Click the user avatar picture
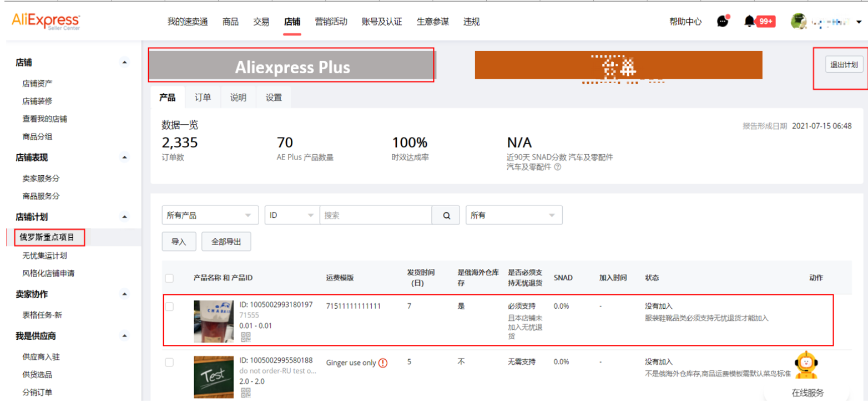Viewport: 868px width, 408px height. click(798, 22)
